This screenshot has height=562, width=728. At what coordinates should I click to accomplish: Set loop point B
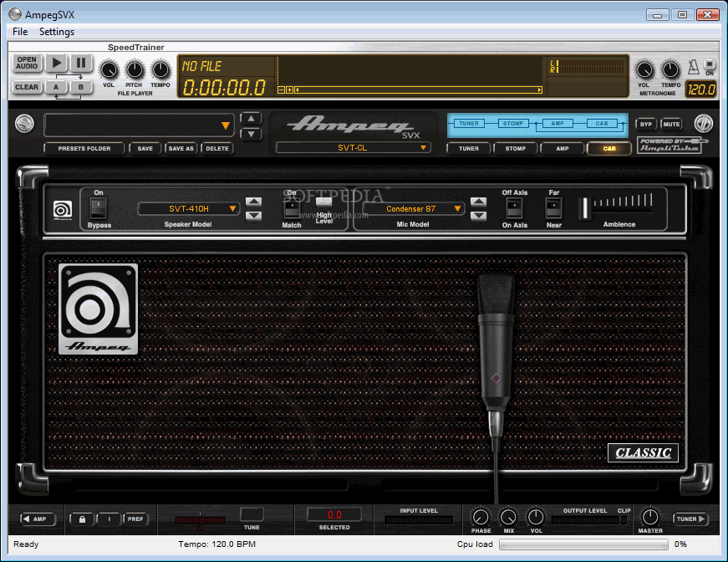(81, 87)
